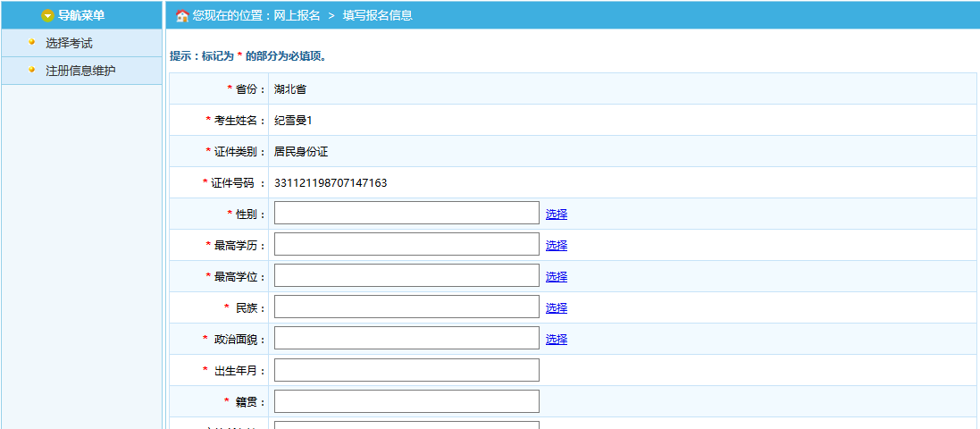
Task: Open the 选择考试 menu item
Action: pos(69,43)
